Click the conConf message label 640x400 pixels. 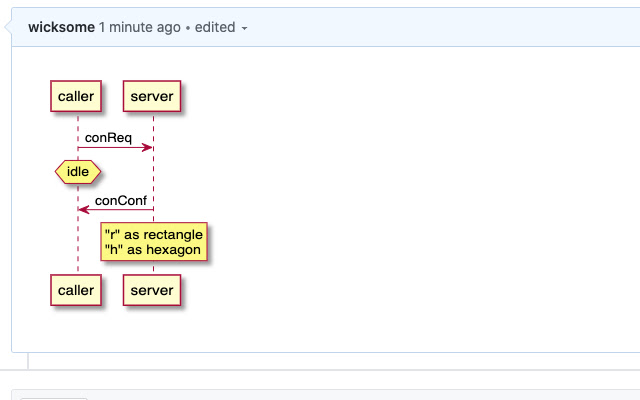(x=120, y=200)
